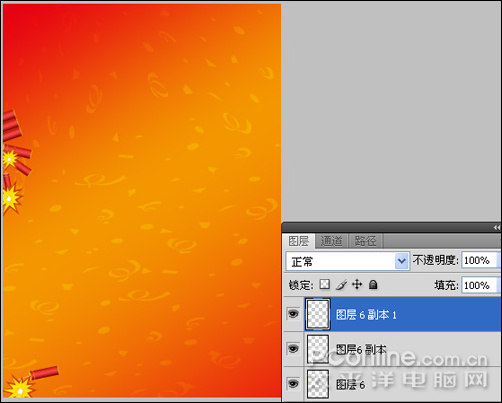This screenshot has height=403, width=502.
Task: Toggle lock position move icon
Action: coord(357,285)
